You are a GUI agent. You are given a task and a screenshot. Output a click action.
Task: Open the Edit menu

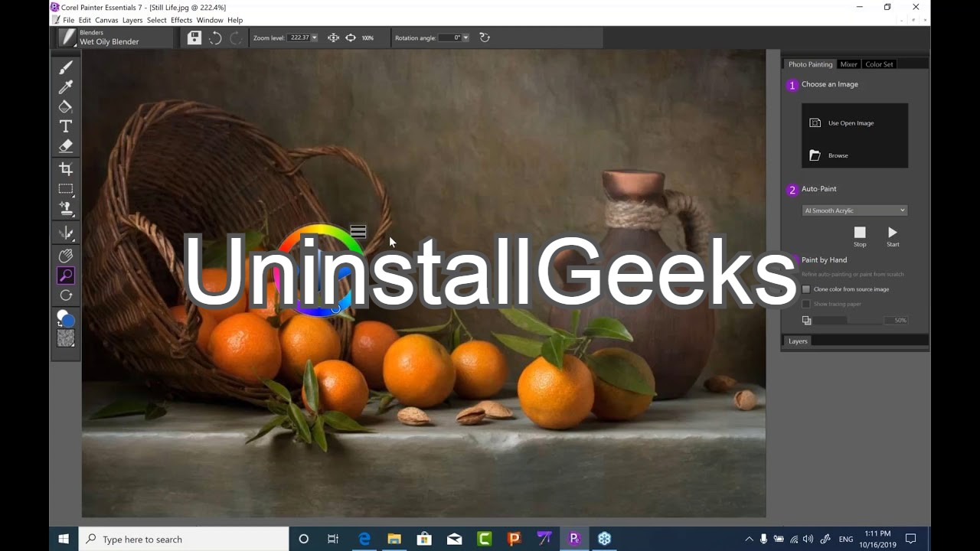[84, 20]
